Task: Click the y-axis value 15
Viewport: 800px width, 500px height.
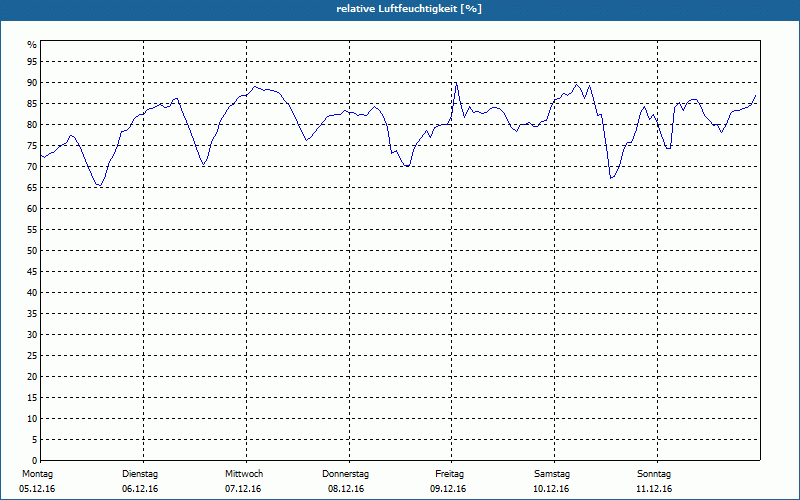Action: point(32,397)
